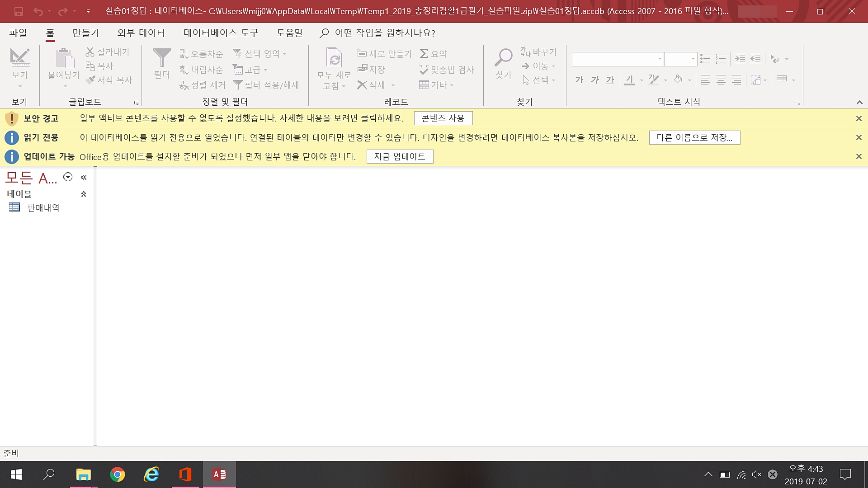The image size is (868, 488).
Task: Click the 지금 업데이트 button
Action: pyautogui.click(x=400, y=156)
